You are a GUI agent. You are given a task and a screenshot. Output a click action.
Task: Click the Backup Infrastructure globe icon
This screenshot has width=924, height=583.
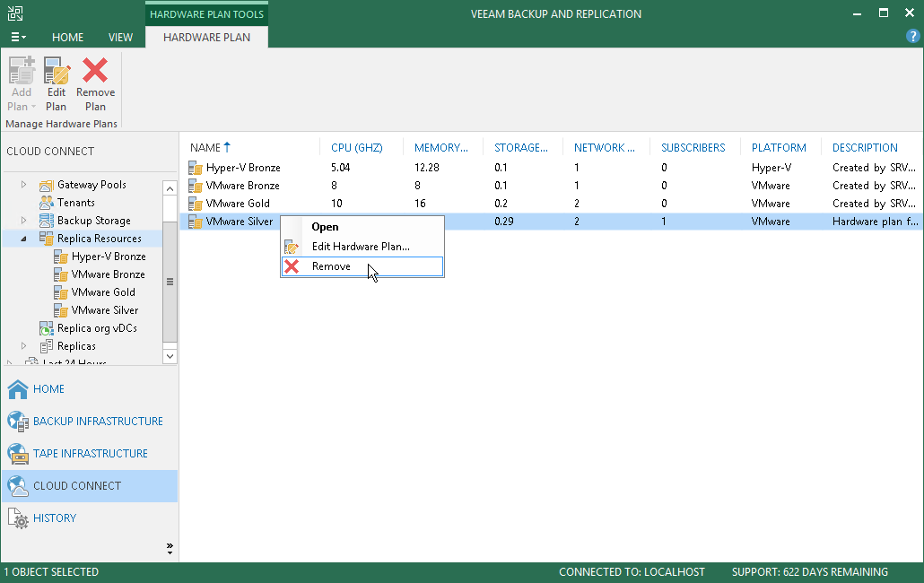pos(18,421)
